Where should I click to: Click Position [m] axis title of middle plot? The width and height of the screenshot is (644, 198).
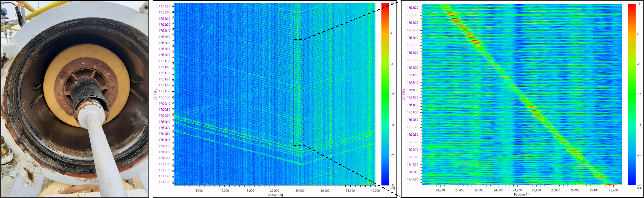(274, 195)
